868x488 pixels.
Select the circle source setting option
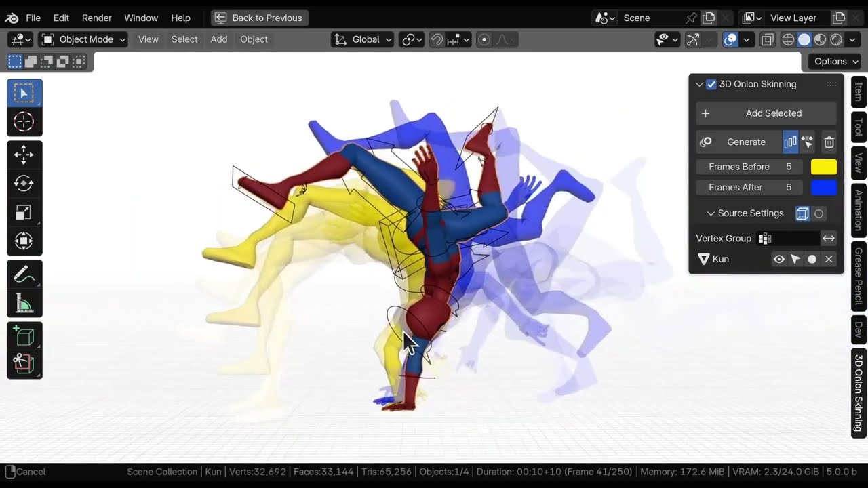pos(819,213)
